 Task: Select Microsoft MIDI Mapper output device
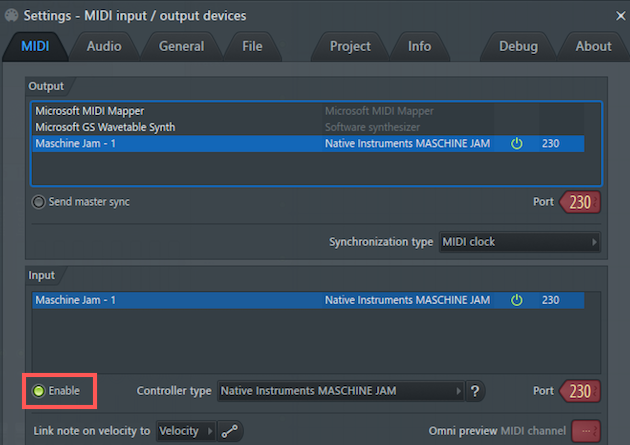point(308,111)
